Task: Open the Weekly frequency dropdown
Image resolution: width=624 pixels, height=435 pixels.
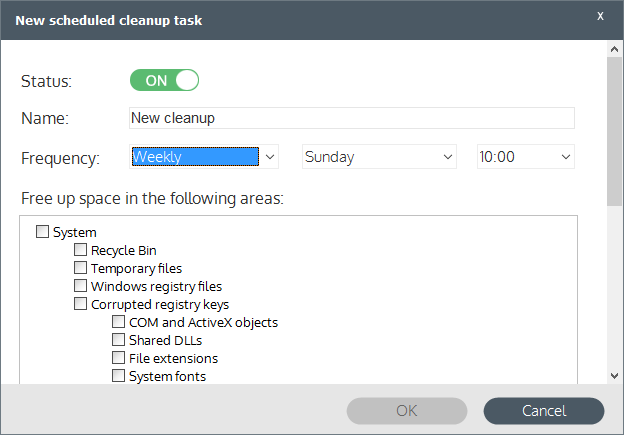Action: (x=204, y=156)
